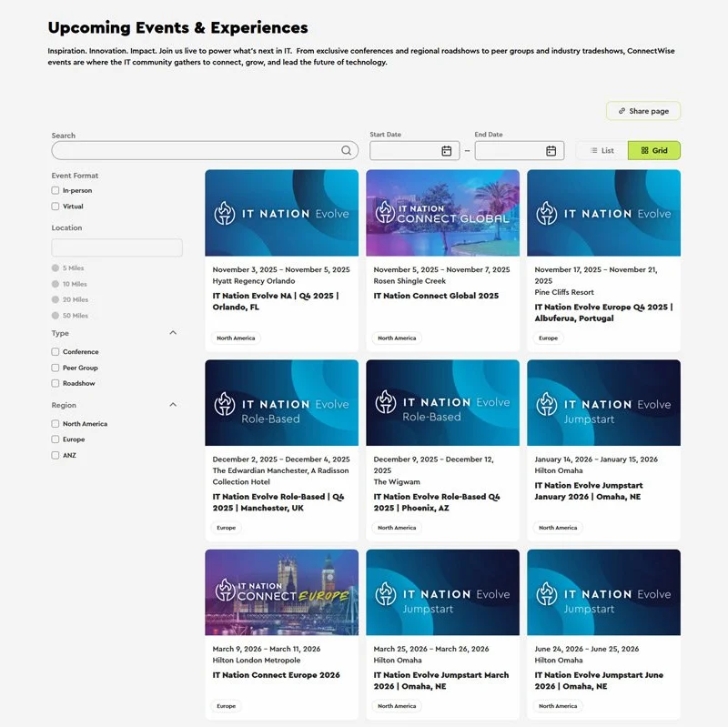This screenshot has height=727, width=728.
Task: Click the Europe tag on the Manchester event card
Action: [226, 527]
